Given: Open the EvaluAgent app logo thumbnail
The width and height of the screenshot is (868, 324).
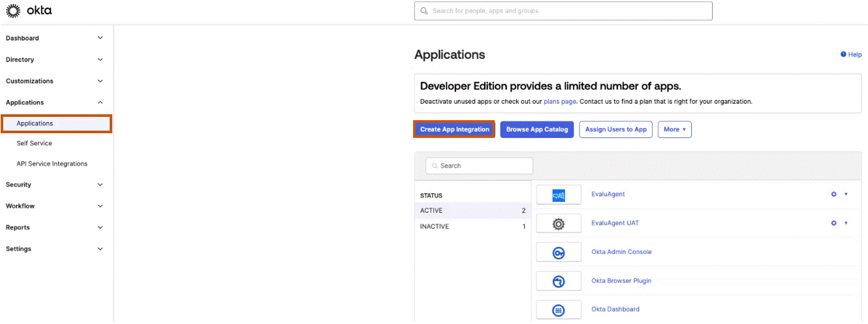Looking at the screenshot, I should tap(559, 195).
